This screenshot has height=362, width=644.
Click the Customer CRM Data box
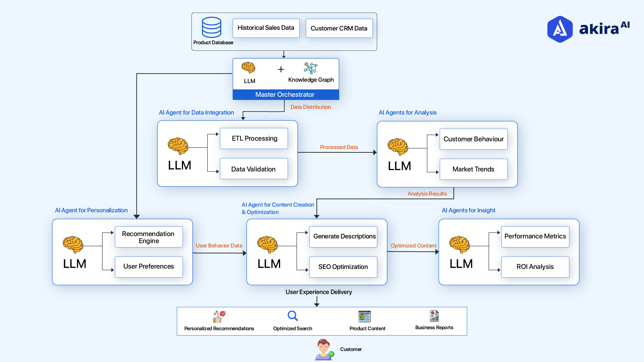pyautogui.click(x=339, y=28)
